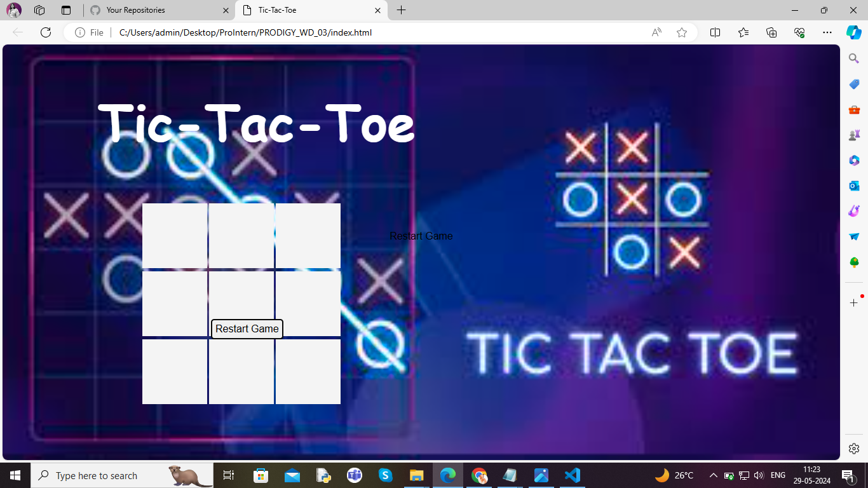Screen dimensions: 868x488
Task: Click the address bar file path
Action: pyautogui.click(x=245, y=32)
